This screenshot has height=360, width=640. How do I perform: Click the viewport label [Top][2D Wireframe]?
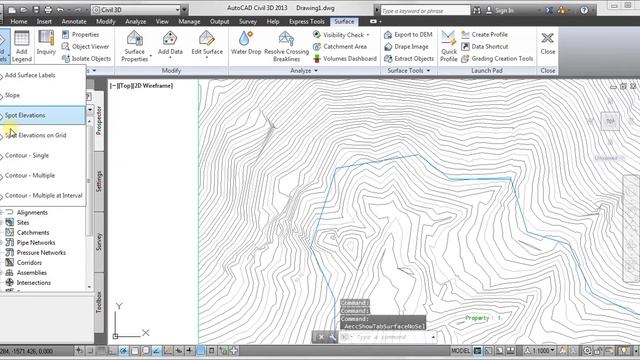[x=142, y=86]
